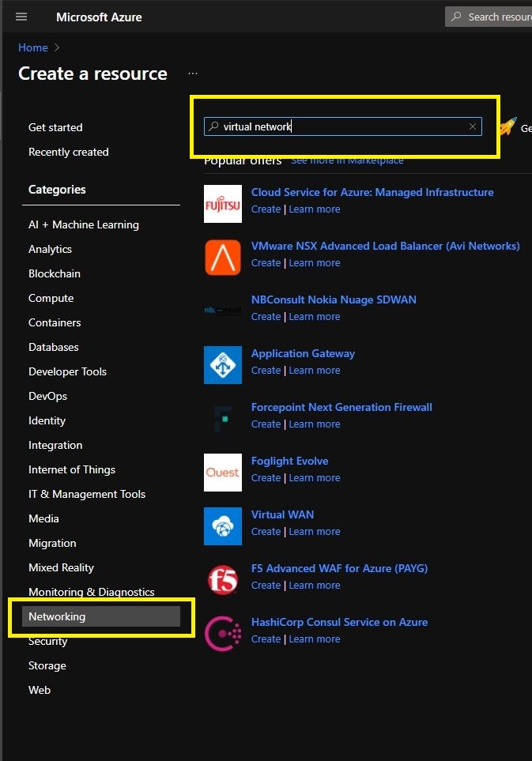Open Application Gateway title link
This screenshot has width=532, height=761.
point(303,354)
